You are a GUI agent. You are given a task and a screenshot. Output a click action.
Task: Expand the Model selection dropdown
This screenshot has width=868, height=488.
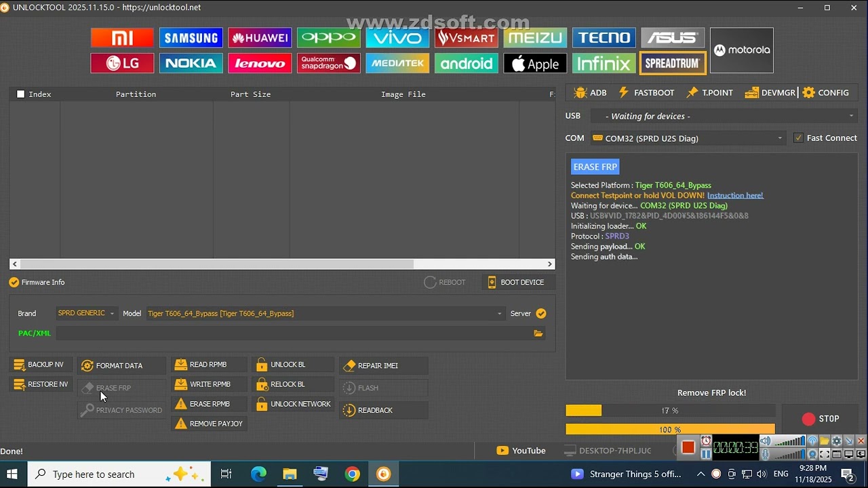pos(325,313)
